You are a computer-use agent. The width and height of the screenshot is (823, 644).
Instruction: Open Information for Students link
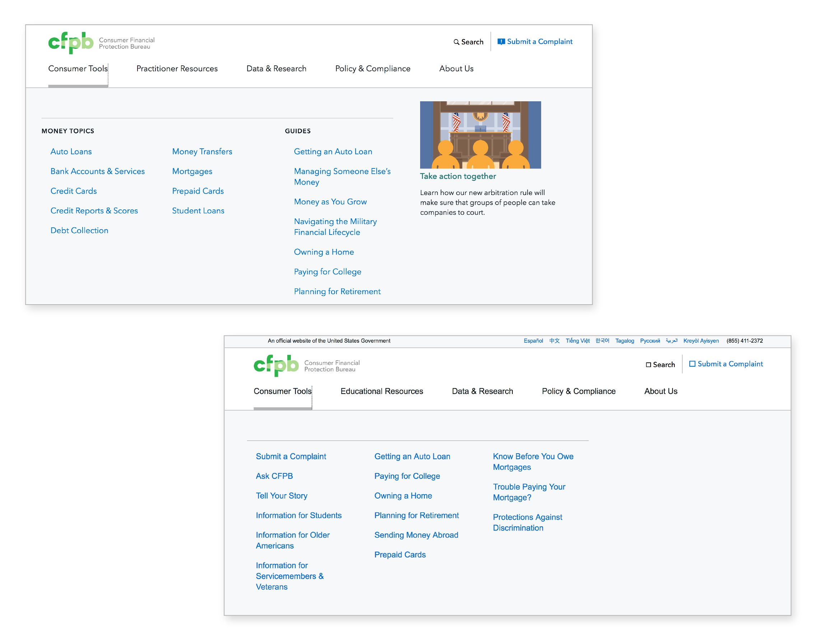299,515
